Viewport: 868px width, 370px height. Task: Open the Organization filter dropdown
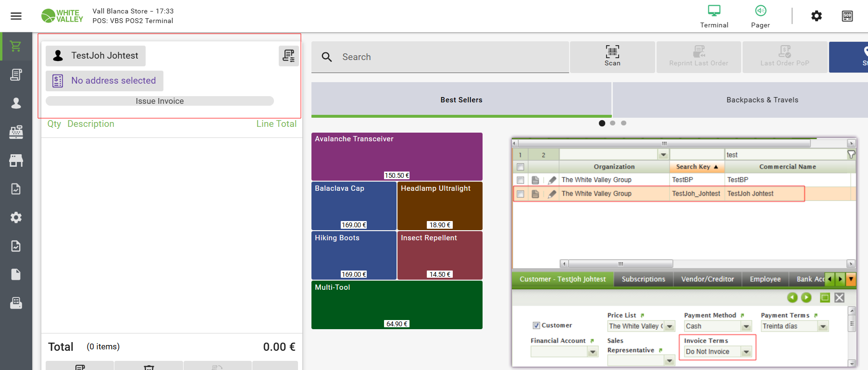click(663, 155)
